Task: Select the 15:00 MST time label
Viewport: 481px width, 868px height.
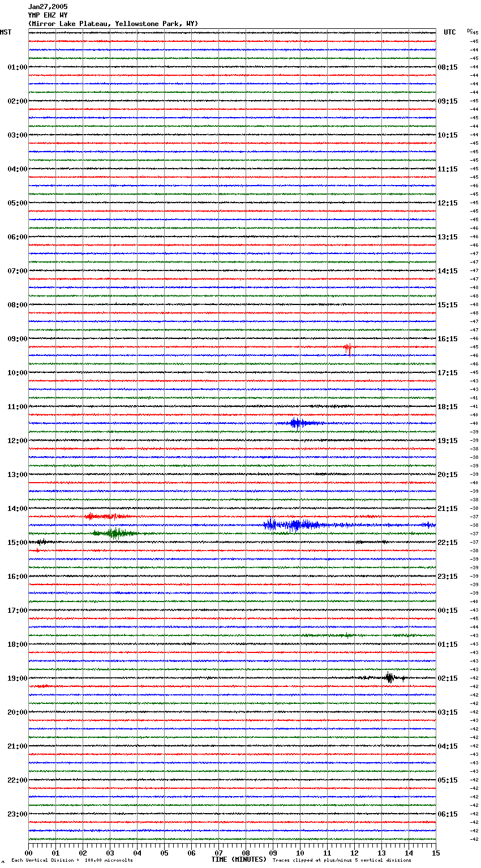Action: (18, 543)
